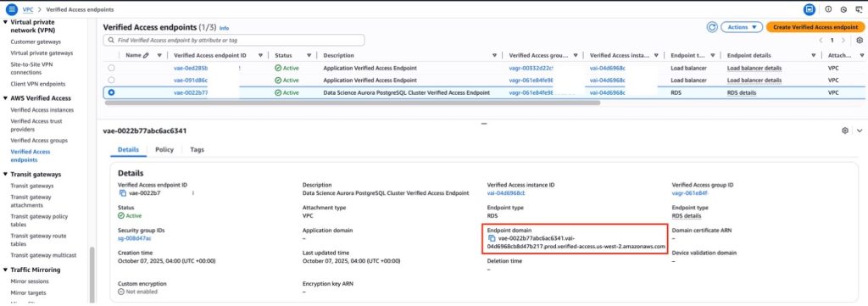The height and width of the screenshot is (306, 868).
Task: Click the info circle icon in top bar
Action: pos(828,9)
